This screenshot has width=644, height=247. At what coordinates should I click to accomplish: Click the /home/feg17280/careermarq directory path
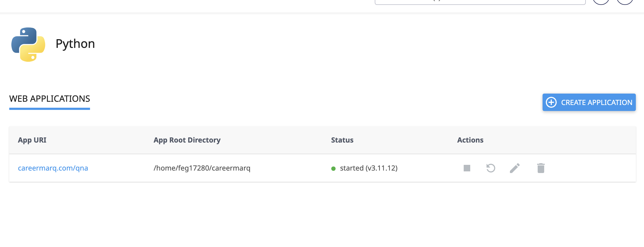tap(202, 168)
